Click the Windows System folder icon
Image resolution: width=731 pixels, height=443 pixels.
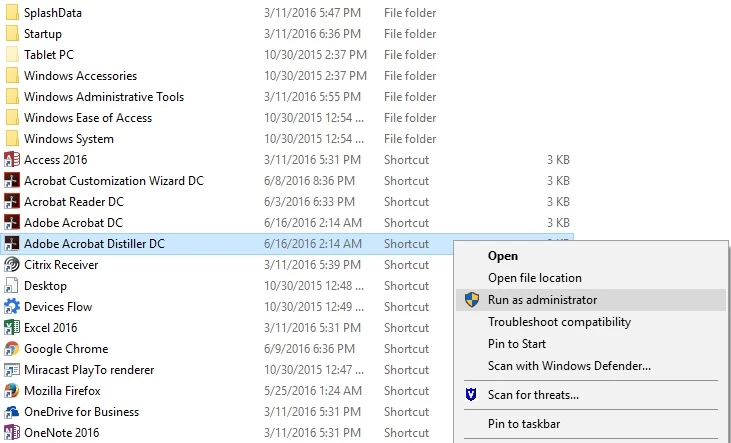click(x=12, y=138)
